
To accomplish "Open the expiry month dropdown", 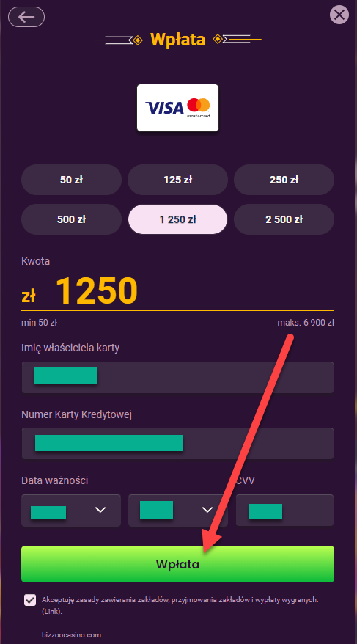I will pos(71,511).
